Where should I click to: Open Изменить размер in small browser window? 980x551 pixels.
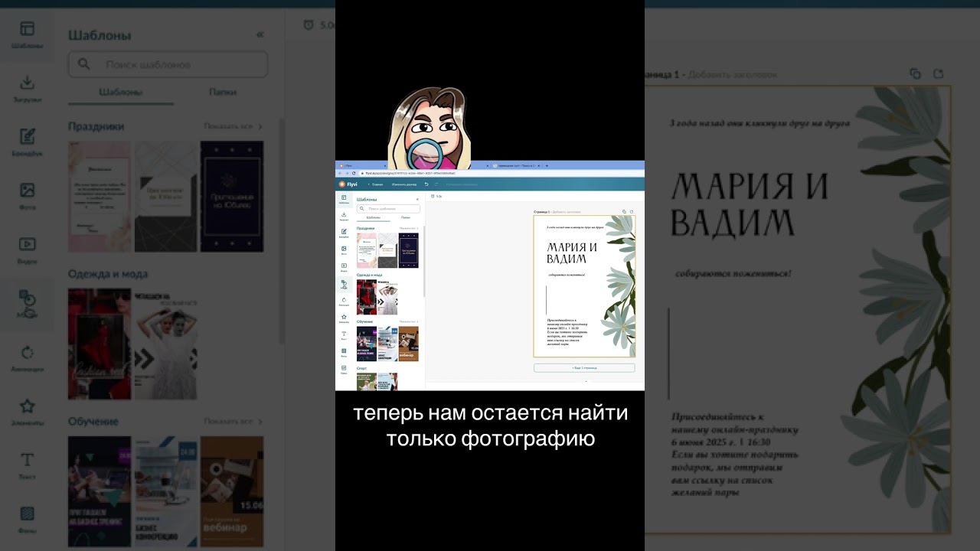point(404,184)
